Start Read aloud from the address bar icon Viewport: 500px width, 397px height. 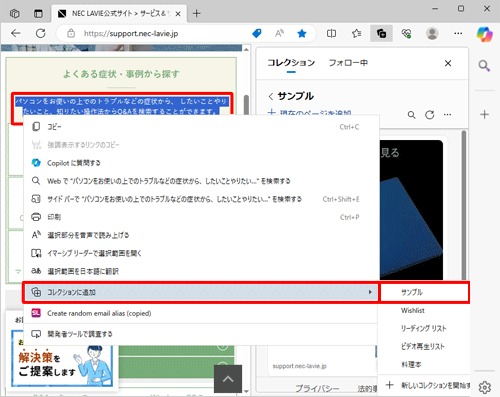[x=279, y=33]
